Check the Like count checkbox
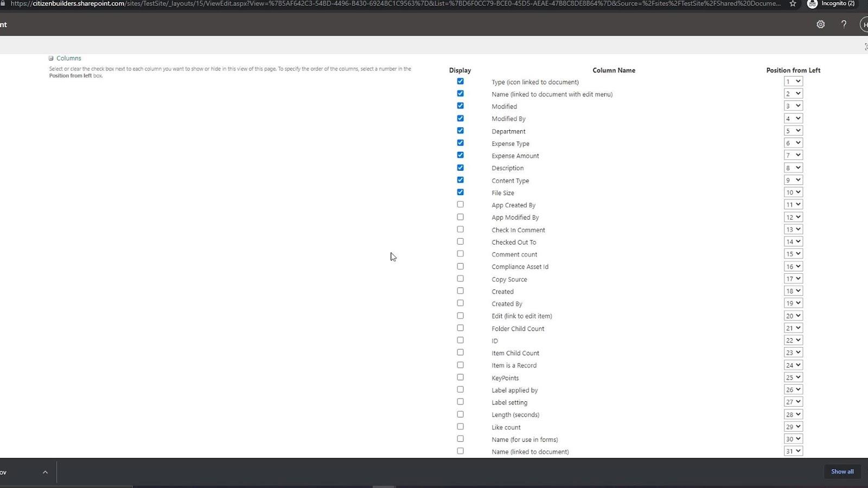868x488 pixels. click(x=460, y=427)
